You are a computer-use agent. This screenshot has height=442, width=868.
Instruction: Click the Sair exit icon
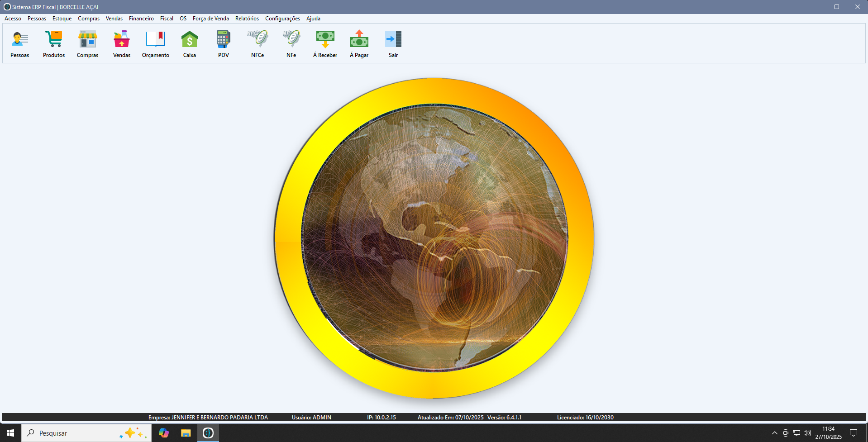(x=393, y=39)
